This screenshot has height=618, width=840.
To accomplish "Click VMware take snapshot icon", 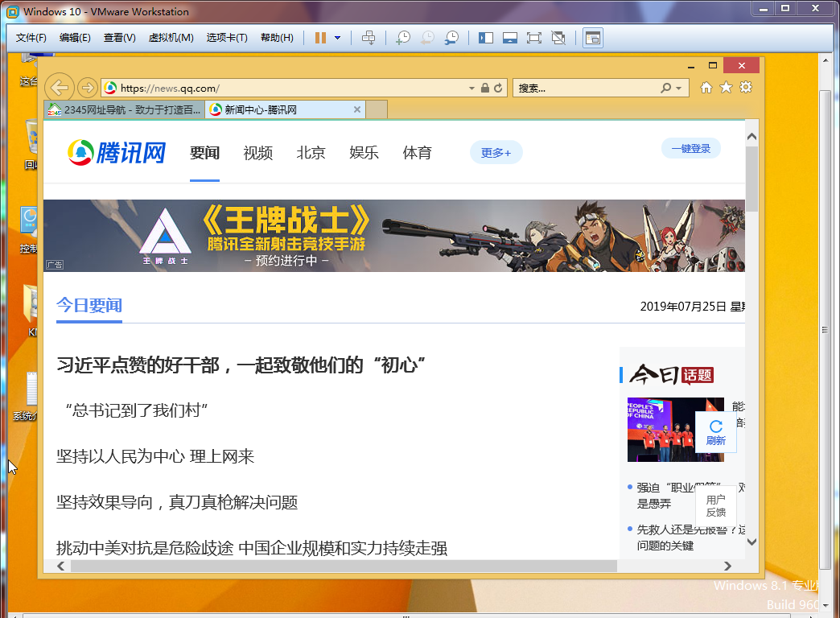I will pos(403,38).
